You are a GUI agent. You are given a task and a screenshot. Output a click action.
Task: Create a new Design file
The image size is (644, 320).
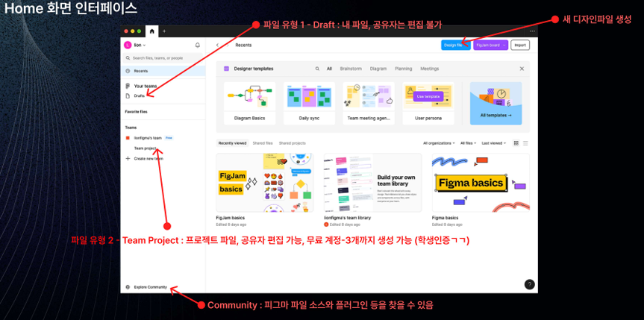(455, 46)
